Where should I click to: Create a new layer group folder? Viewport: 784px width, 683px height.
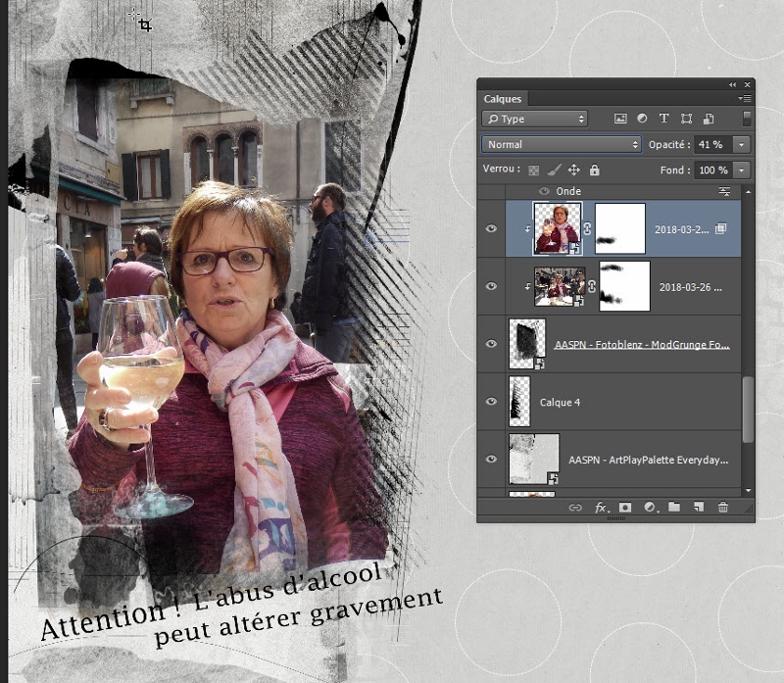674,508
